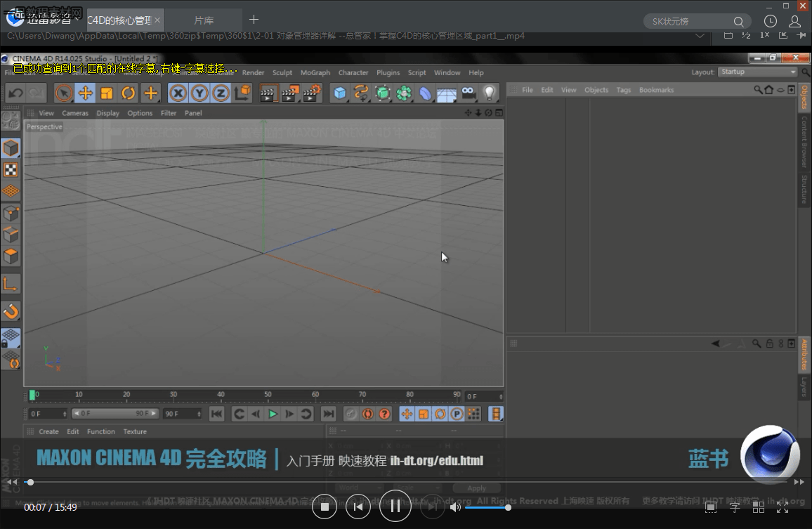Add a Light object with the bulb icon
This screenshot has height=529, width=812.
(x=490, y=93)
